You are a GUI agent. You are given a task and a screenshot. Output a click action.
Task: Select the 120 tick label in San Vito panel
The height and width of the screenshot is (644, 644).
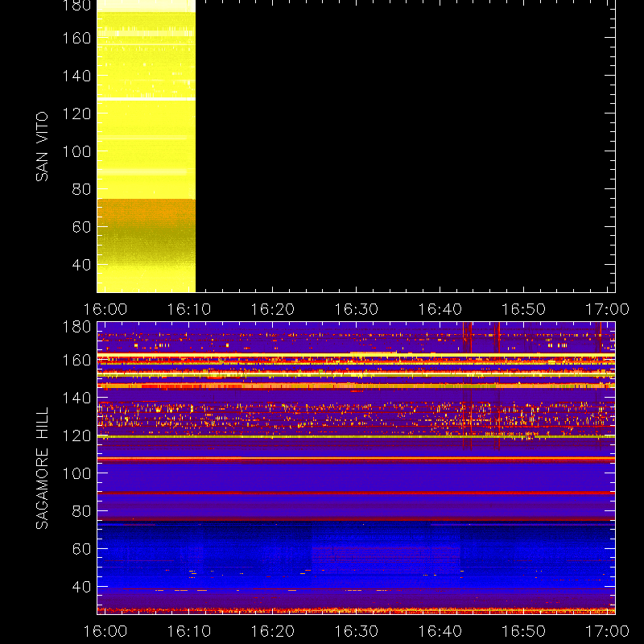76,114
